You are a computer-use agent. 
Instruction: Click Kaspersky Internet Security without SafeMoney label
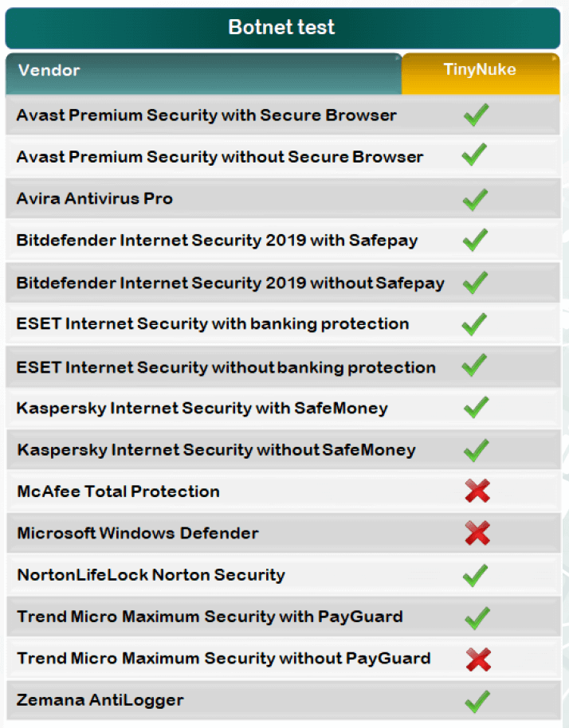[x=216, y=450]
